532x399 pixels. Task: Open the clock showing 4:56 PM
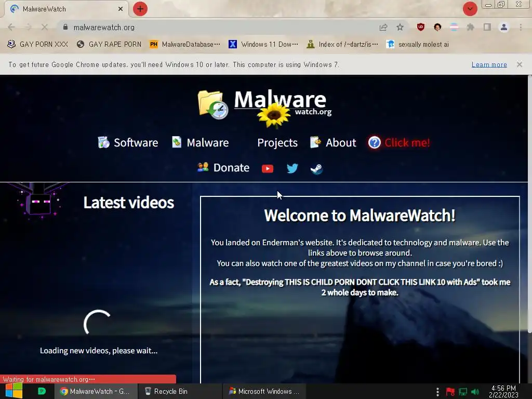pos(503,392)
